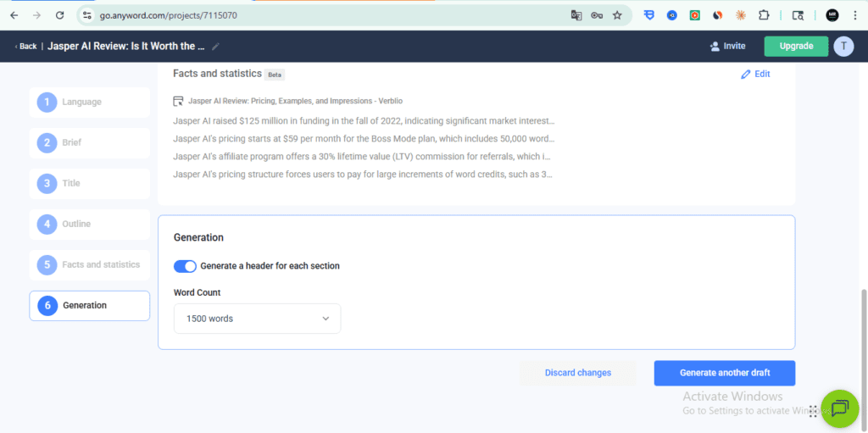Screen dimensions: 868x433
Task: Open the Extensions puzzle piece menu
Action: [x=764, y=15]
